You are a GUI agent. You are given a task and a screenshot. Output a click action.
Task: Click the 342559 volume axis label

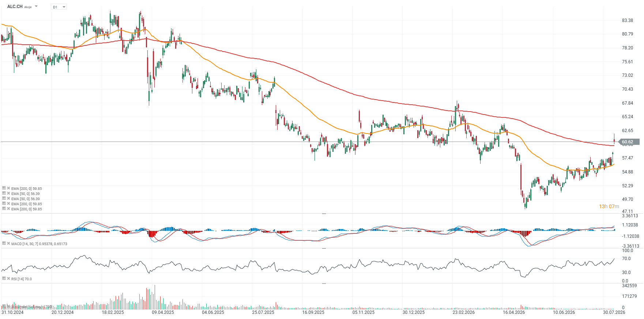(629, 286)
